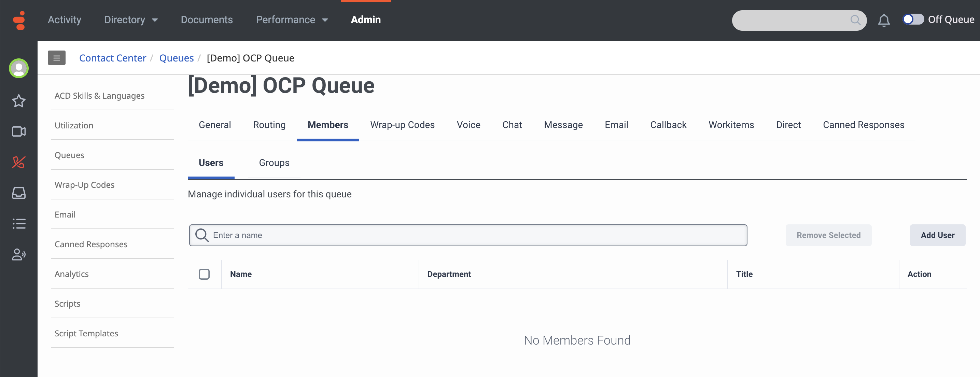Start a search using the magnifier icon

[856, 20]
